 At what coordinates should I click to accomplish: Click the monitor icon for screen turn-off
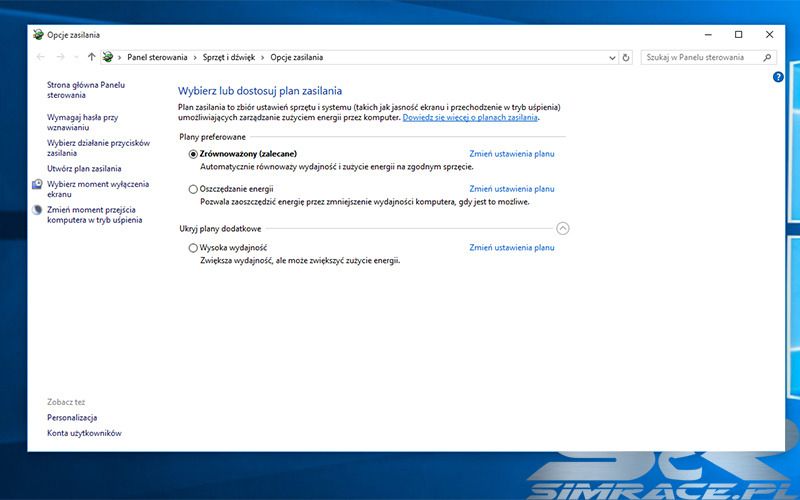[37, 185]
